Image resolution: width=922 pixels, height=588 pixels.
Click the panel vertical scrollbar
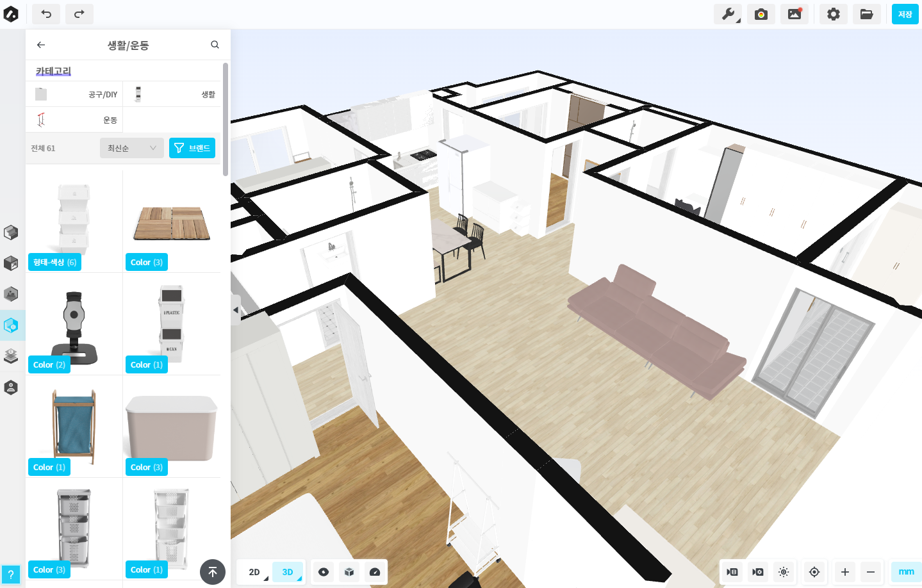pos(226,119)
